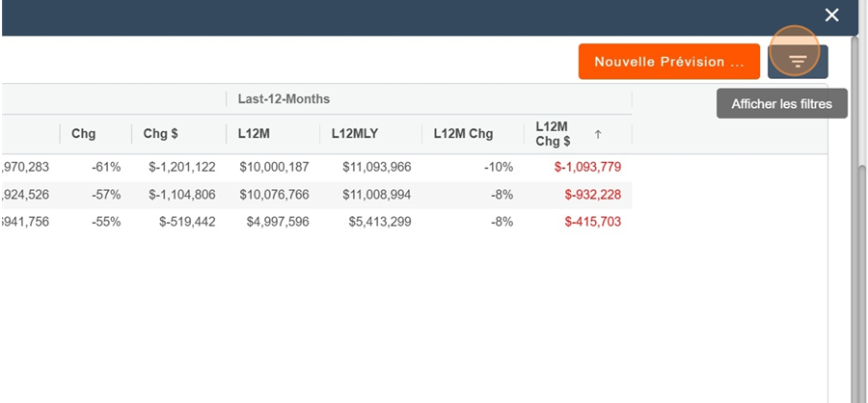
Task: Select the red $-415,703 cell
Action: click(591, 222)
